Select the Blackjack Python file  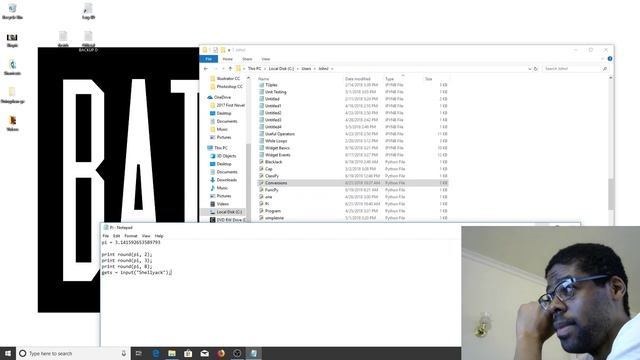[273, 162]
